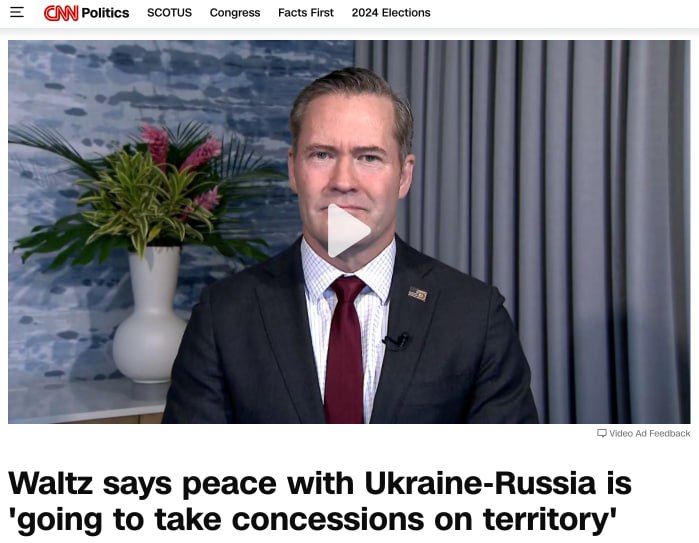Click the man's face in the video thumbnail

350,169
